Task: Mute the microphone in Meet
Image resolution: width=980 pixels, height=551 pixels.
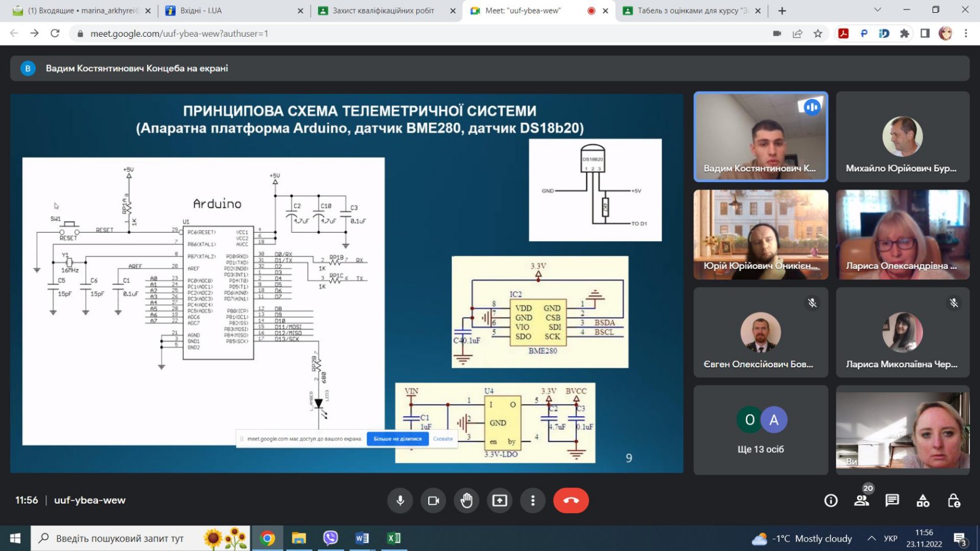Action: pos(400,500)
